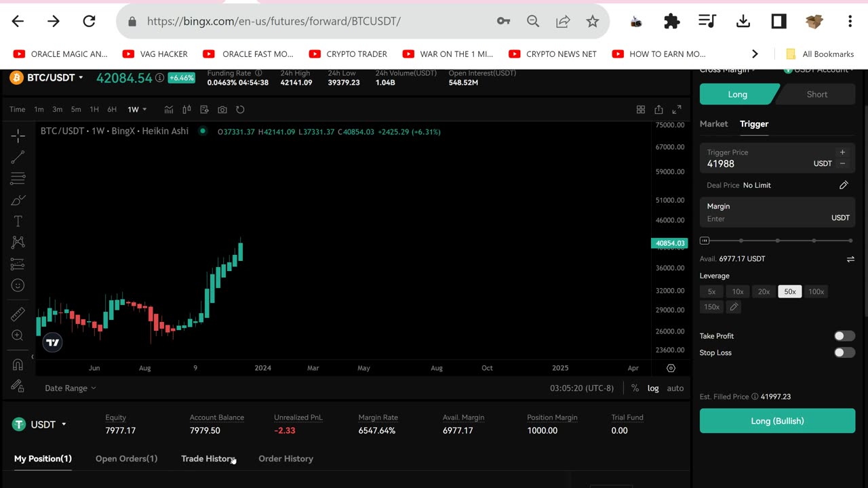The width and height of the screenshot is (868, 488).
Task: Bookmark this page with the star icon
Action: pos(593,21)
